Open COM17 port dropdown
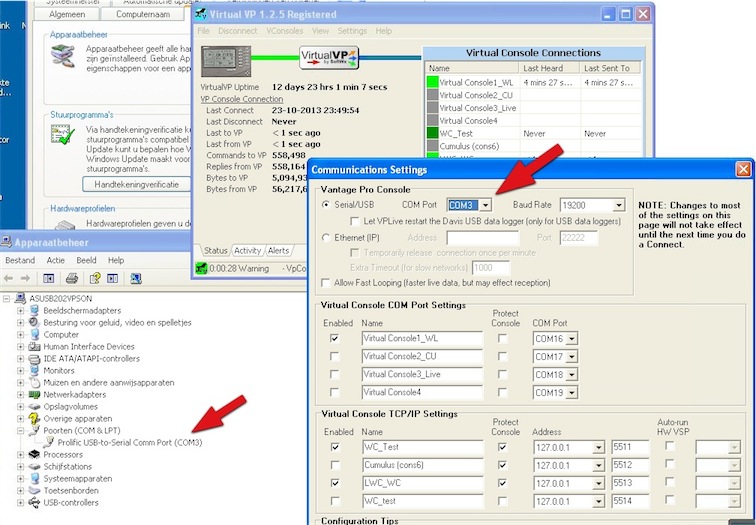The image size is (756, 525). [x=571, y=357]
